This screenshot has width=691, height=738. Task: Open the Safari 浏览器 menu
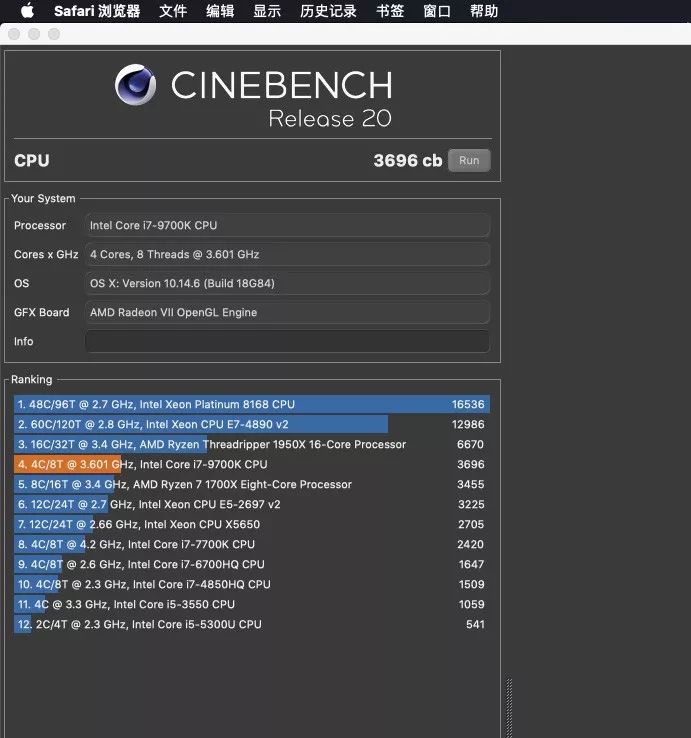tap(97, 11)
